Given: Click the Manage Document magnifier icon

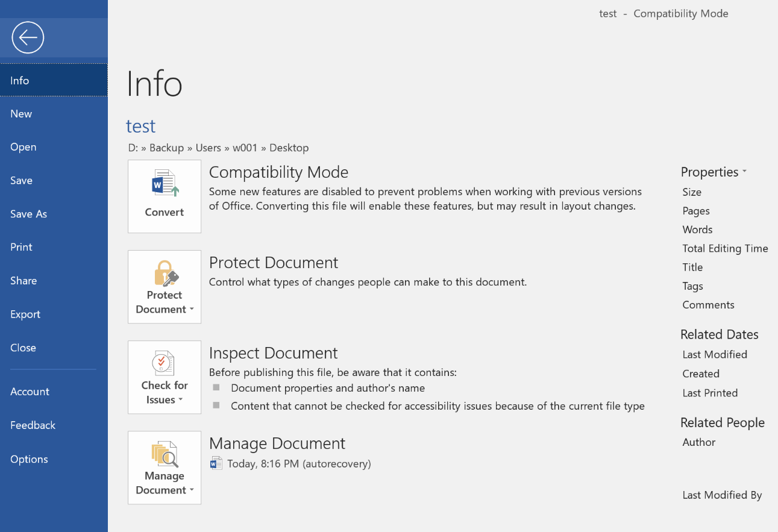Looking at the screenshot, I should click(x=165, y=454).
